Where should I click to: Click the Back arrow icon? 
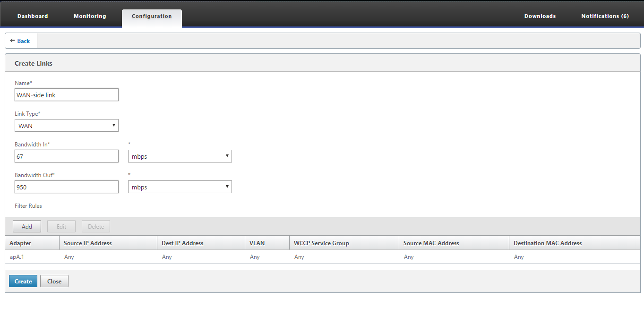click(x=12, y=41)
